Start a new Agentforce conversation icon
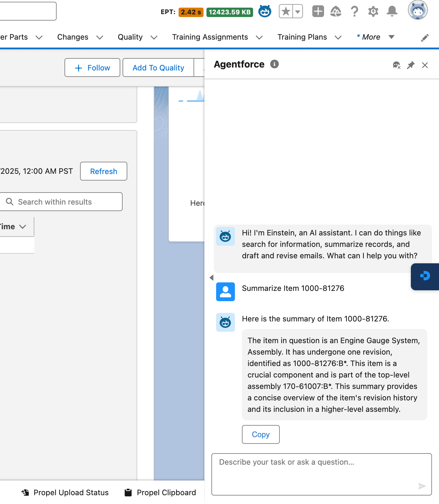This screenshot has width=439, height=504. coord(396,65)
